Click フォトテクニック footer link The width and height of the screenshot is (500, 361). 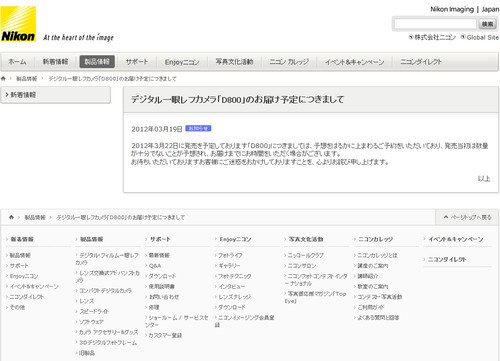pyautogui.click(x=235, y=276)
